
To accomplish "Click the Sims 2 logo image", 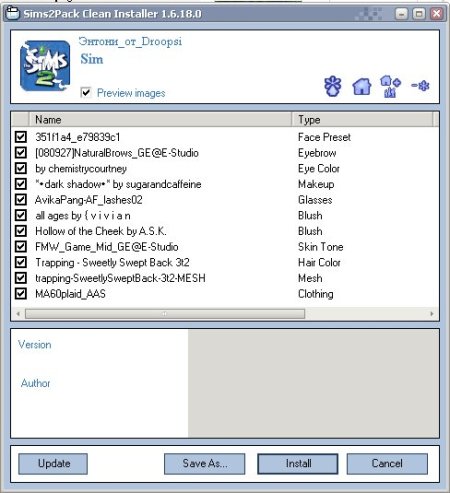I will 45,66.
